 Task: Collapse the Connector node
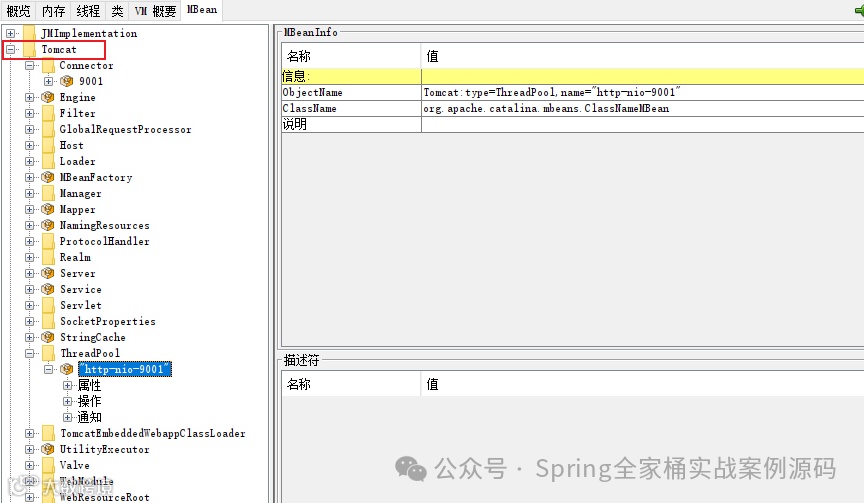pos(30,66)
